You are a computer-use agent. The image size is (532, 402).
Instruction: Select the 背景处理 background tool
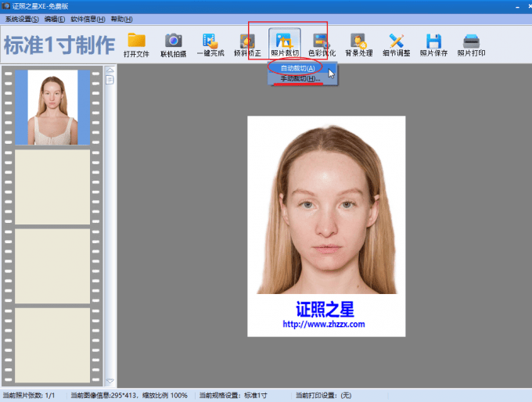(359, 44)
